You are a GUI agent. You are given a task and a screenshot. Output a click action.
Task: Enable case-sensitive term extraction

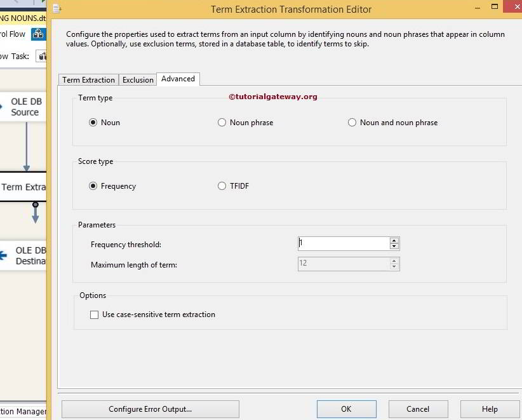pos(94,315)
